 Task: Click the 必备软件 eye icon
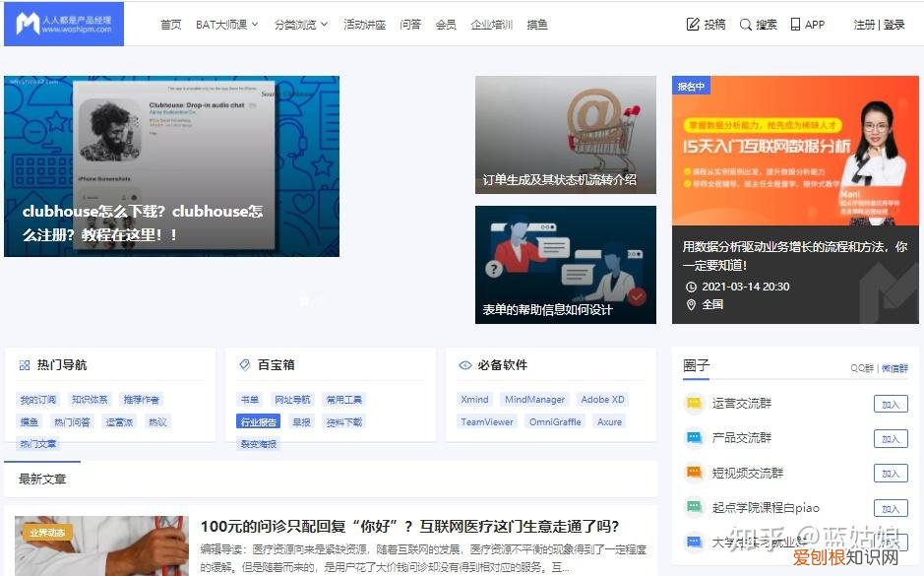[x=465, y=364]
